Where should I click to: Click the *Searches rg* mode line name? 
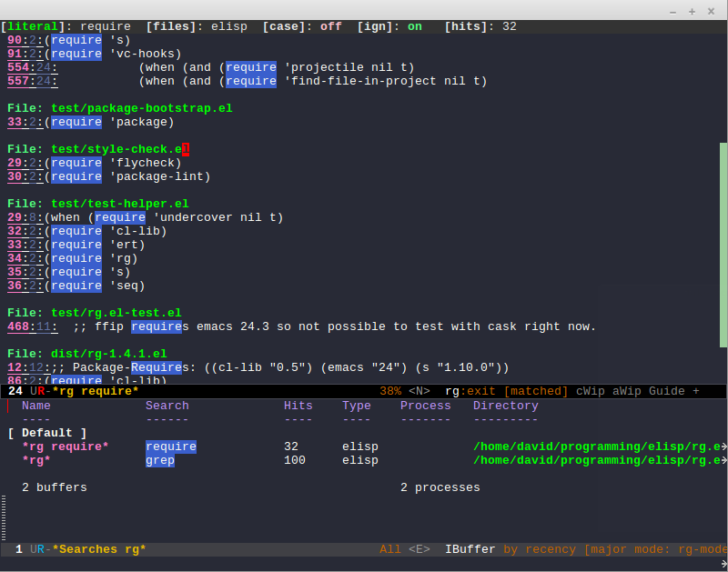tap(99, 549)
